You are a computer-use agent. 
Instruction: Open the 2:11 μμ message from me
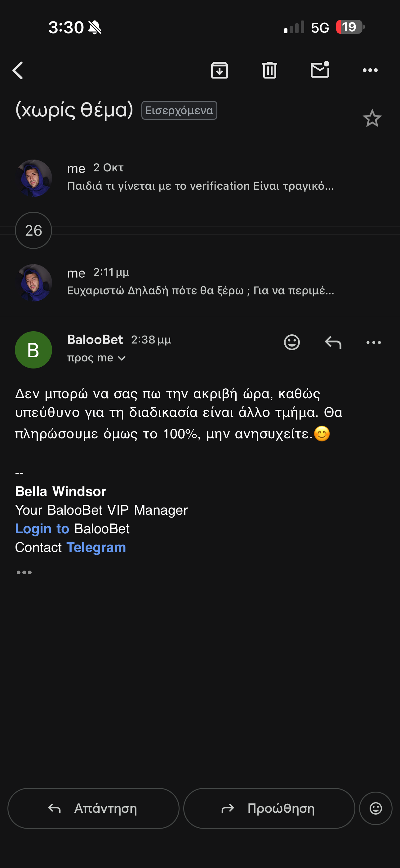200,283
